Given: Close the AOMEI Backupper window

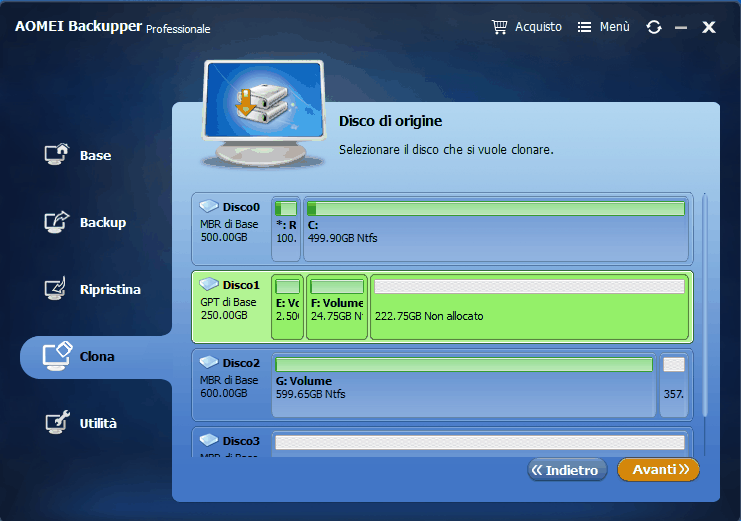Looking at the screenshot, I should pyautogui.click(x=709, y=27).
